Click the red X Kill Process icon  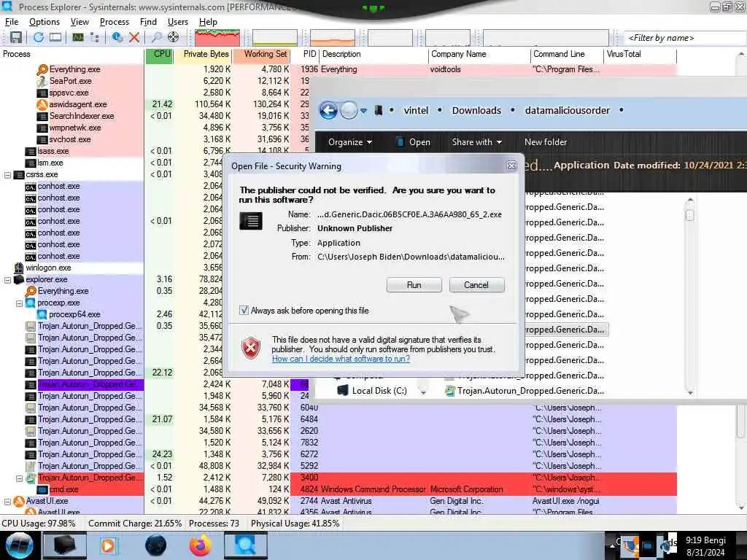[x=134, y=37]
